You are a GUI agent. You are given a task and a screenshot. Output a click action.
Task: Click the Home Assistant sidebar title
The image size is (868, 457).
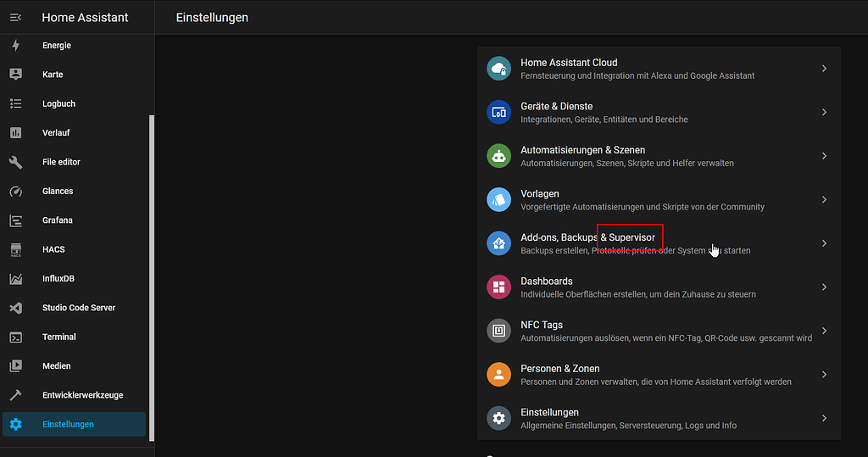85,18
